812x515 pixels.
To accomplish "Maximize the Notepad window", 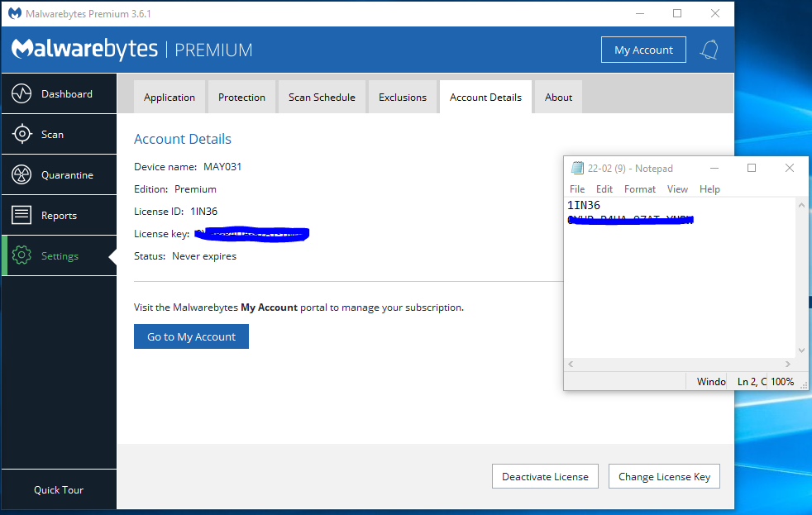I will tap(752, 168).
